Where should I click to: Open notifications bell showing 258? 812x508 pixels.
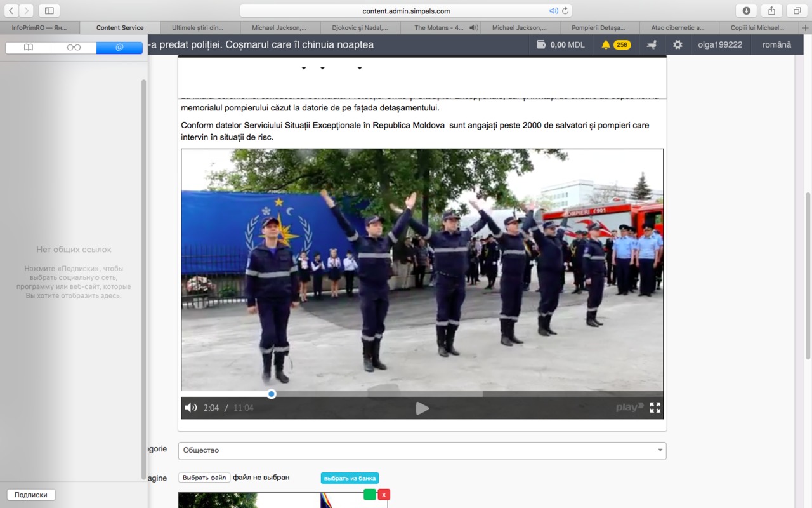click(615, 44)
